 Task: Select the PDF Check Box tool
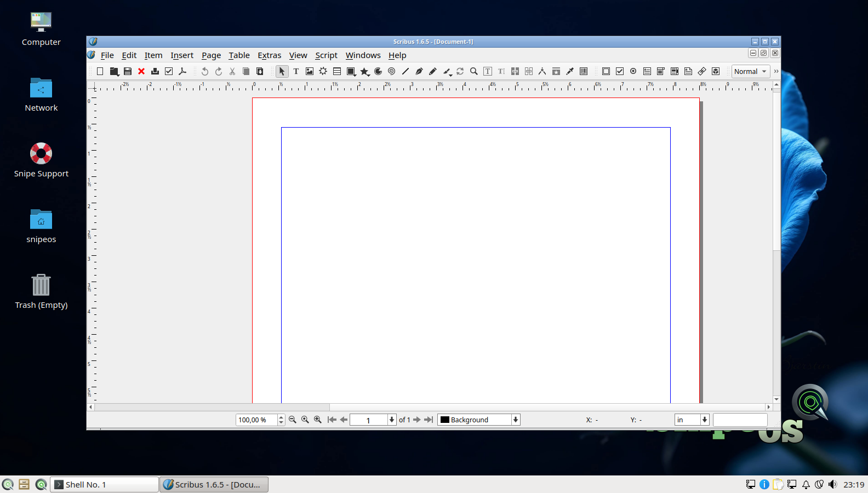(x=620, y=71)
